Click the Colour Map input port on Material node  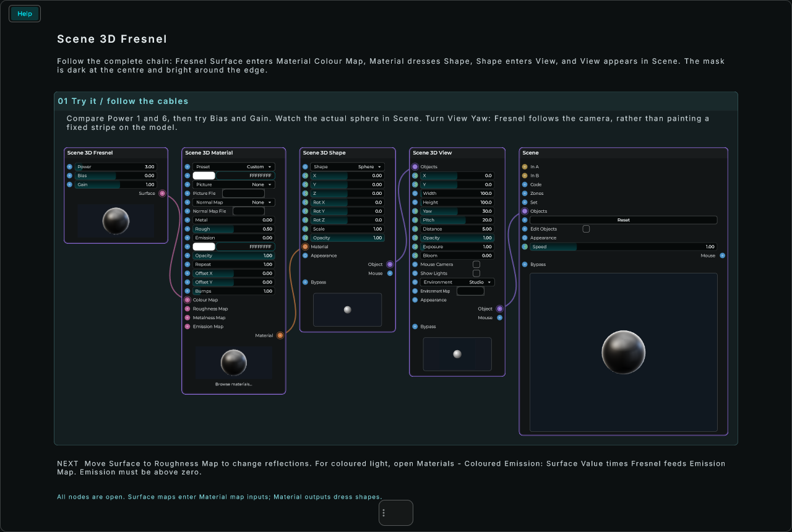click(187, 300)
